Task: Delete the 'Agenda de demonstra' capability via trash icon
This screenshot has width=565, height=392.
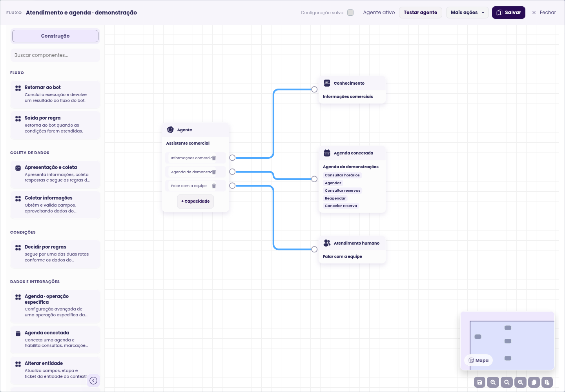Action: [x=214, y=172]
